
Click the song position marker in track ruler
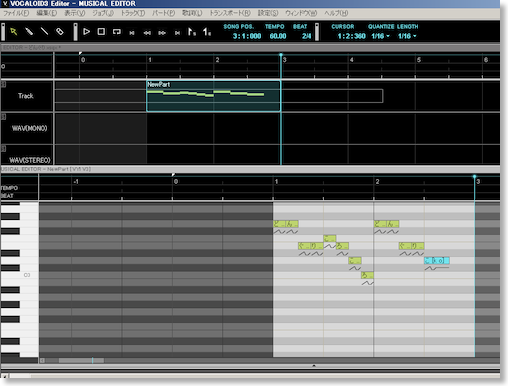point(281,55)
